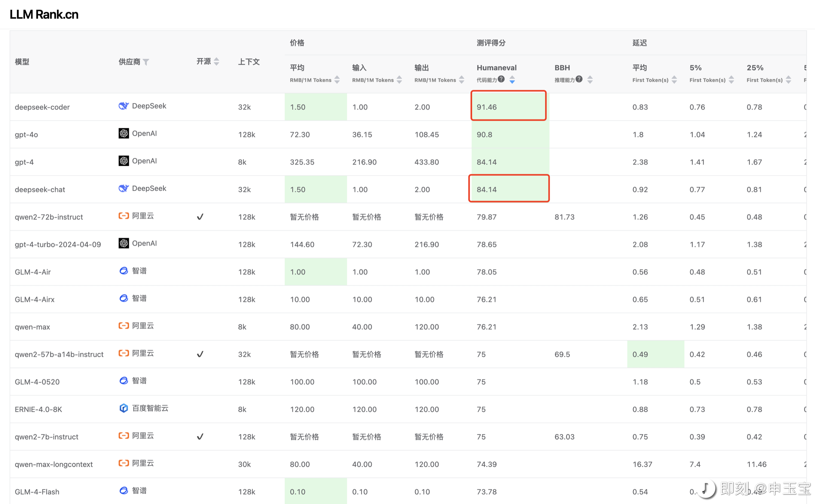Click the supplier filter funnel icon

[x=146, y=62]
